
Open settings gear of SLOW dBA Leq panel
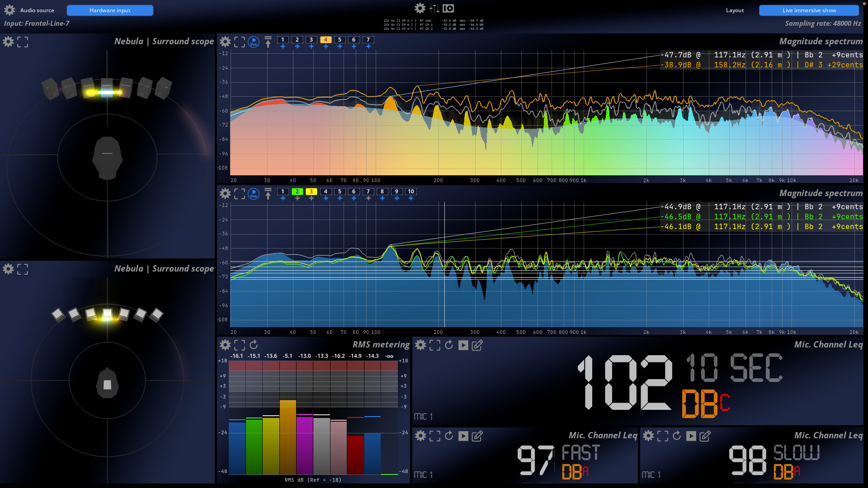pos(648,436)
